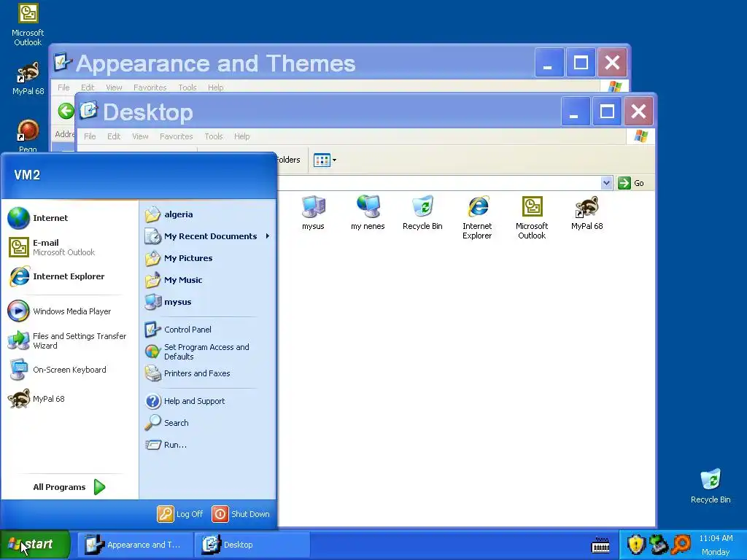
Task: Select Recycle Bin on the desktop background
Action: (x=711, y=486)
